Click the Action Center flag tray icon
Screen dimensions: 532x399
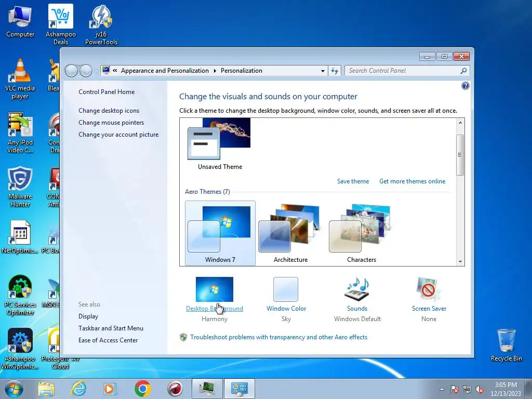(x=454, y=390)
